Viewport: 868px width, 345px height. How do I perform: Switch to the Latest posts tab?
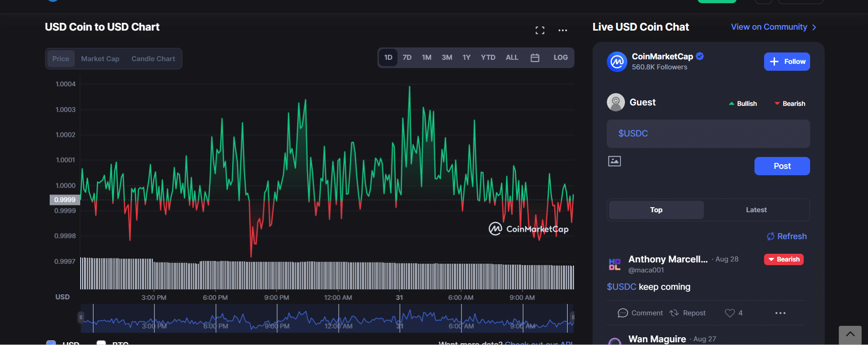pos(756,210)
